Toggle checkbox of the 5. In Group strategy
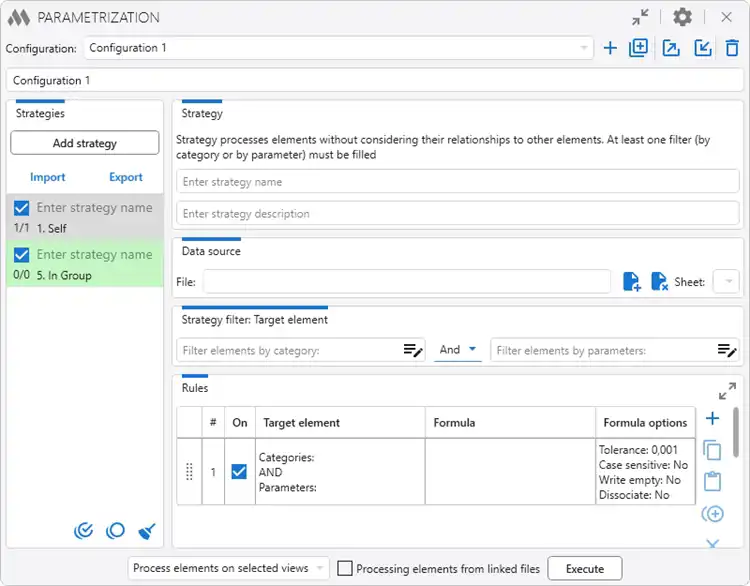The image size is (750, 586). click(22, 255)
